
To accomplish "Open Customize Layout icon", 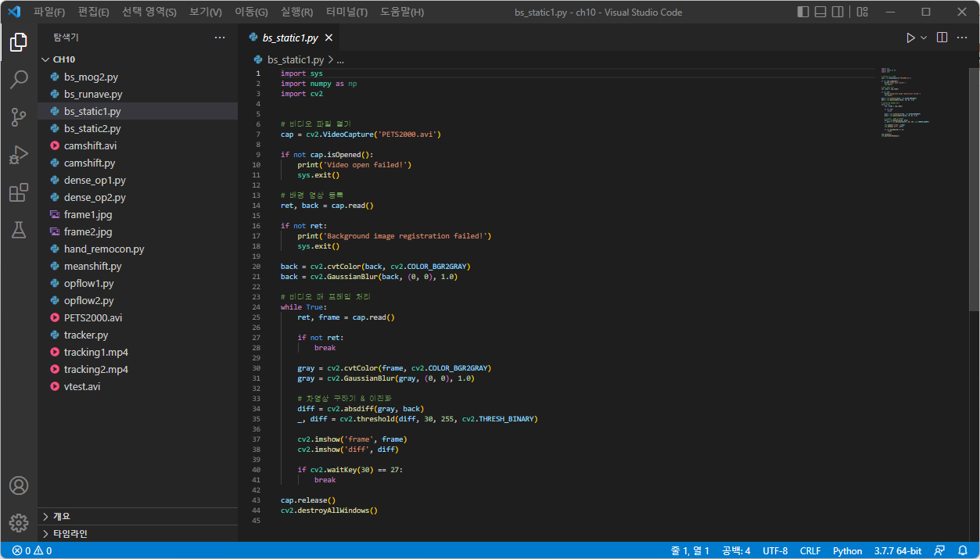I will point(862,13).
